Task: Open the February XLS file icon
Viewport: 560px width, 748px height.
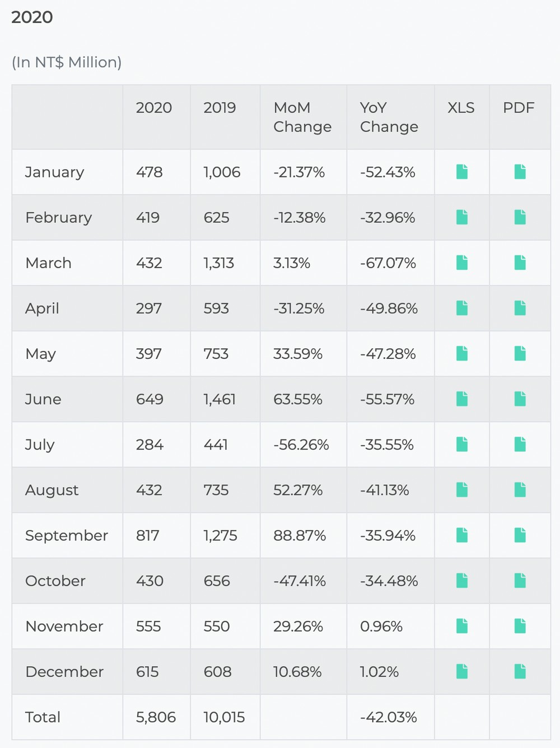Action: click(462, 217)
